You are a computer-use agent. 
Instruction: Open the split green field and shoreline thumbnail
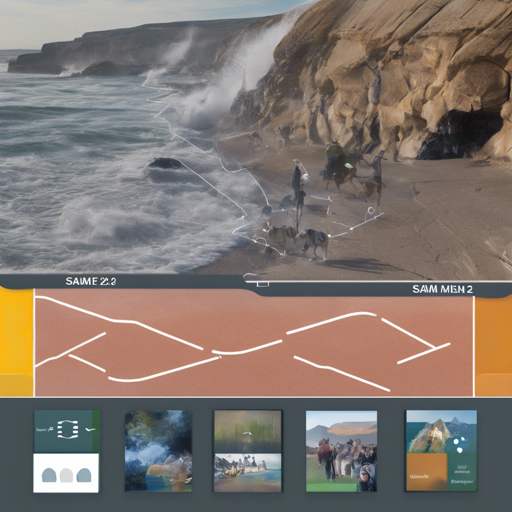click(247, 451)
